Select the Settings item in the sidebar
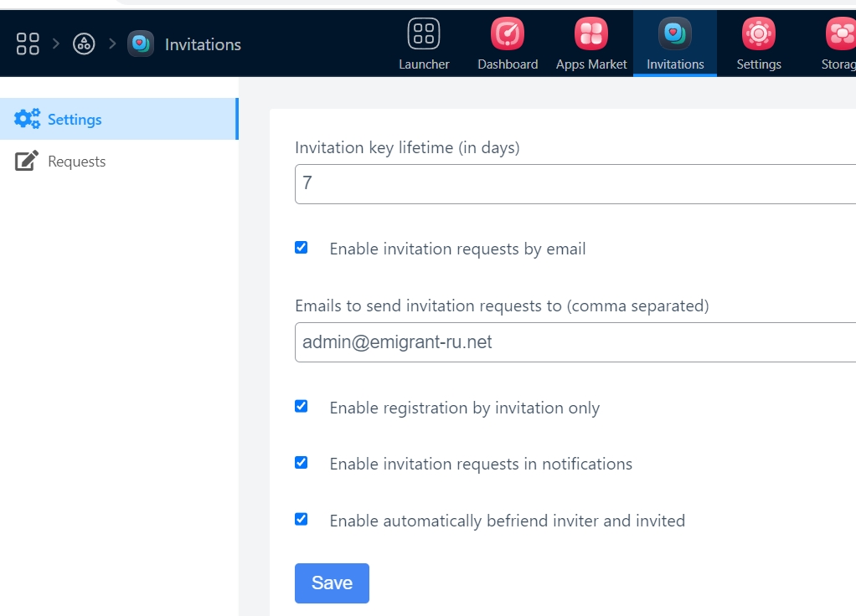856x616 pixels. click(x=75, y=119)
